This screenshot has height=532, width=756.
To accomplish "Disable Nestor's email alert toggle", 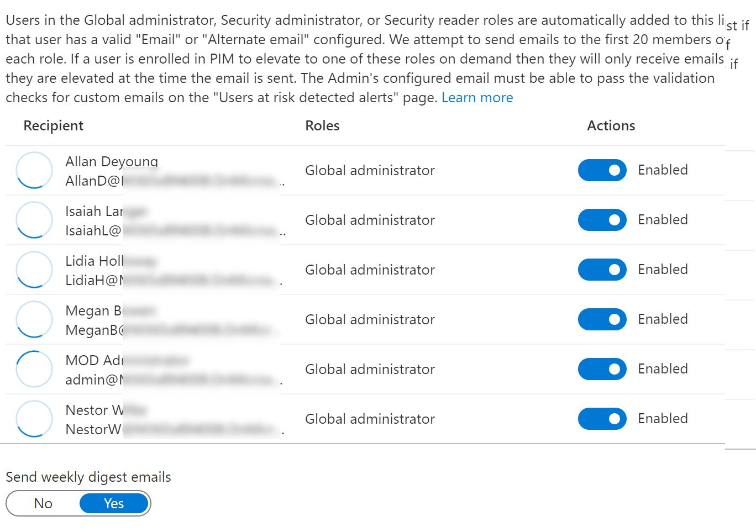I will 602,419.
